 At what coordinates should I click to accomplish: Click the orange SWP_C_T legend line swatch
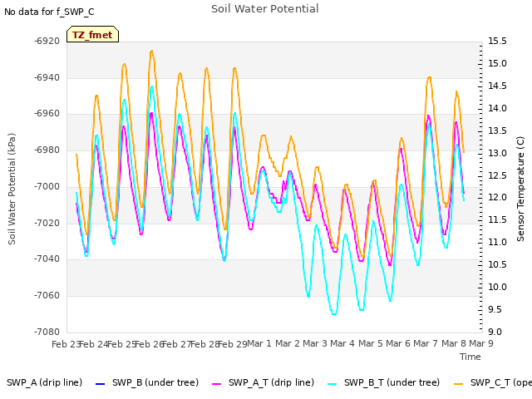[458, 384]
